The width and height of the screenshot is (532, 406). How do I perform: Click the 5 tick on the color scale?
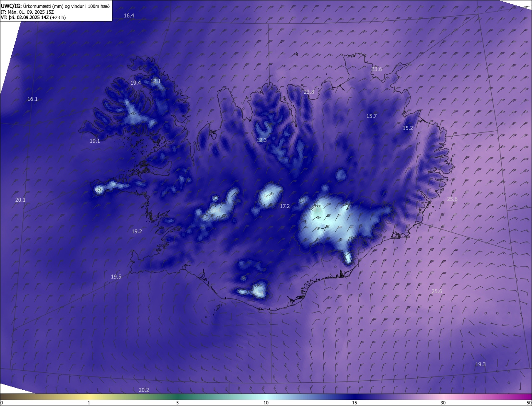(177, 403)
